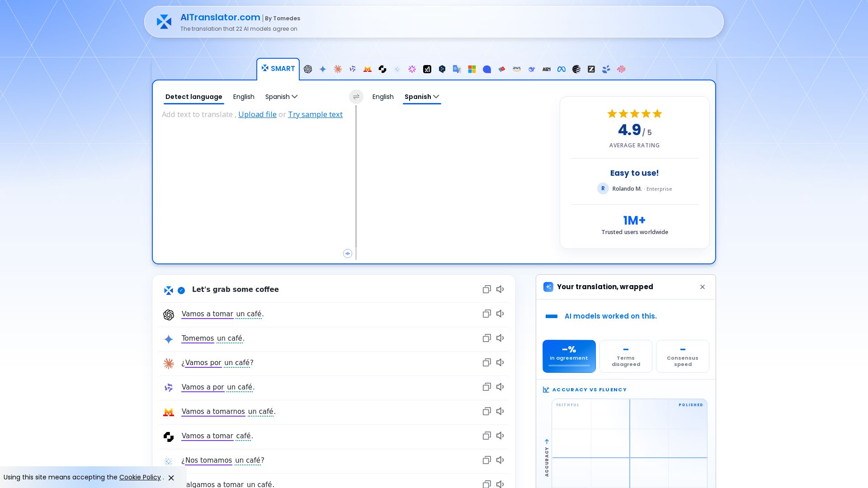Open the source Spanish language dropdown
The height and width of the screenshot is (488, 868).
[x=281, y=97]
